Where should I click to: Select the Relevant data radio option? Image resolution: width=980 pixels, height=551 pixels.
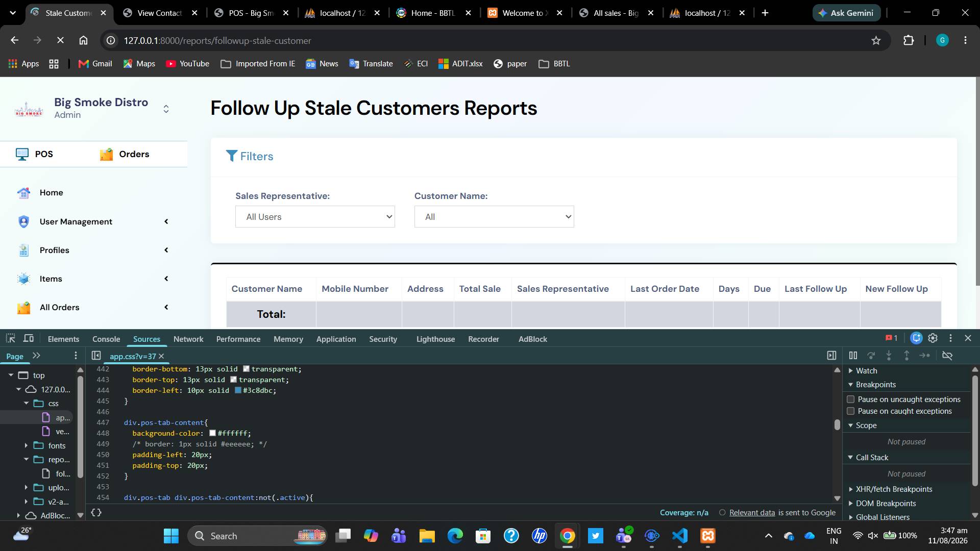(722, 512)
